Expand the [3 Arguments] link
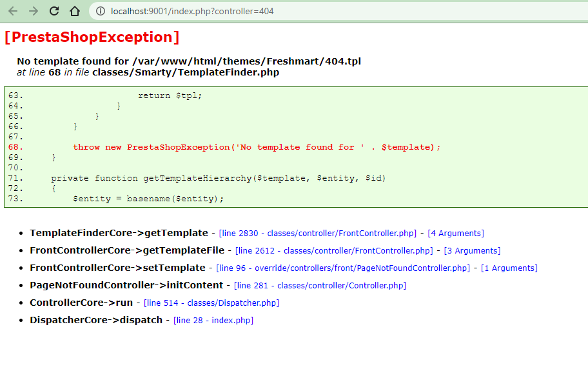The image size is (588, 389). 472,250
